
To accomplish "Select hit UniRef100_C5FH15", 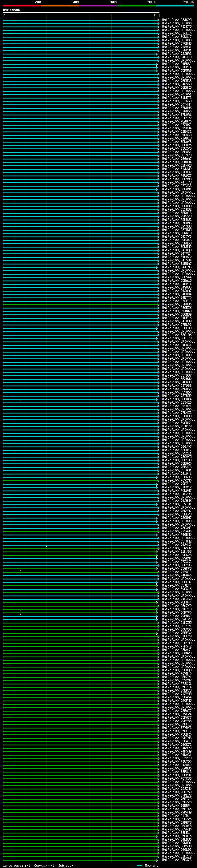I will coord(177,836).
